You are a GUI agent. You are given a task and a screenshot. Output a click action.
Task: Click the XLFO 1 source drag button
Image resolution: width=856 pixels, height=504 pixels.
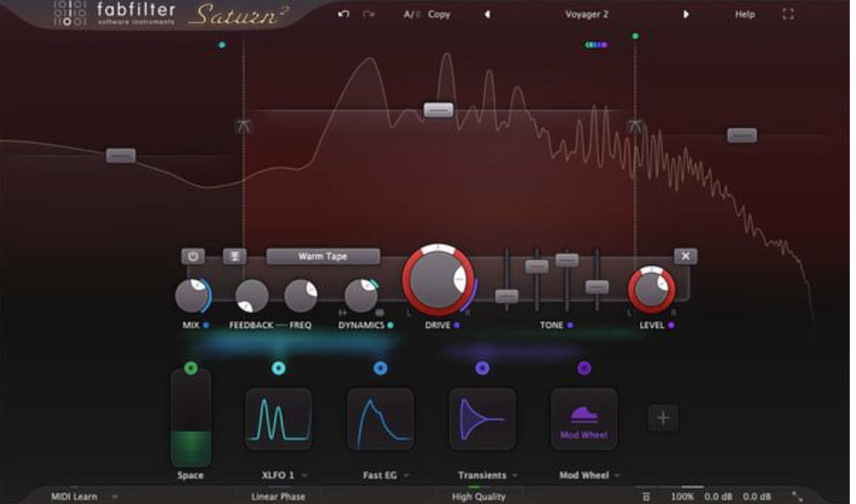[x=279, y=368]
